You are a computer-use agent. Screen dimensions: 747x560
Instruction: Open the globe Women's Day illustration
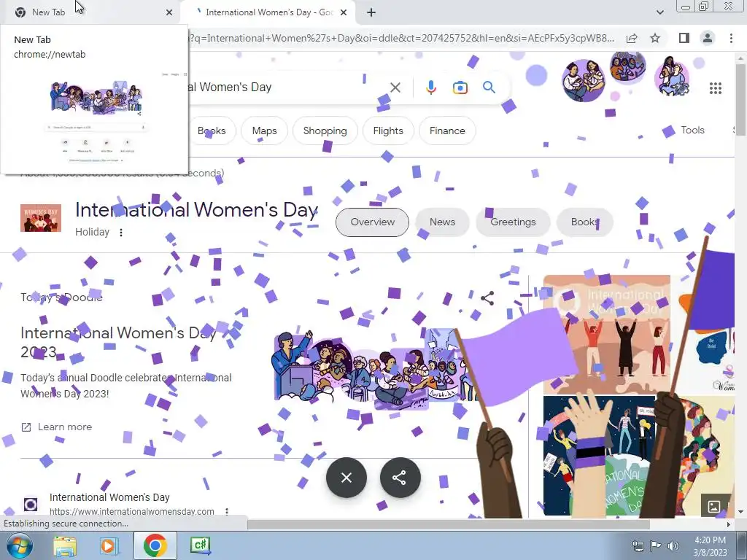[x=600, y=456]
